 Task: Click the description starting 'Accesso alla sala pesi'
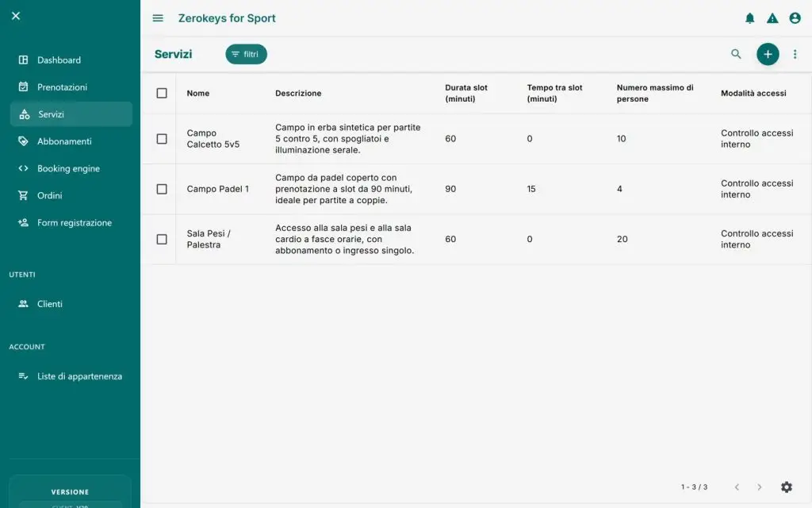click(x=344, y=239)
